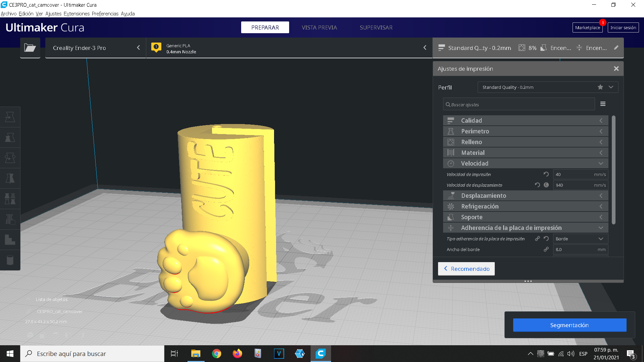Select the cylinder support tool

click(x=10, y=260)
